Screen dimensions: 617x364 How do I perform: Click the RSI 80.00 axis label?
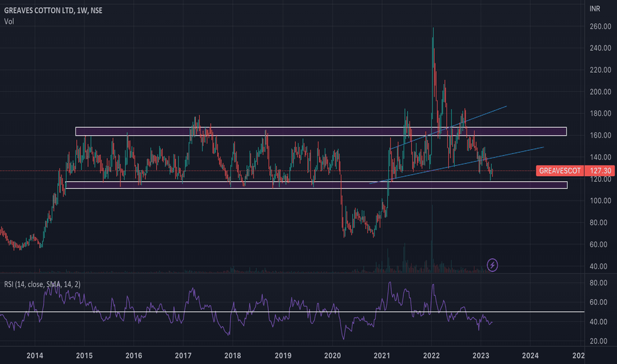(x=598, y=283)
